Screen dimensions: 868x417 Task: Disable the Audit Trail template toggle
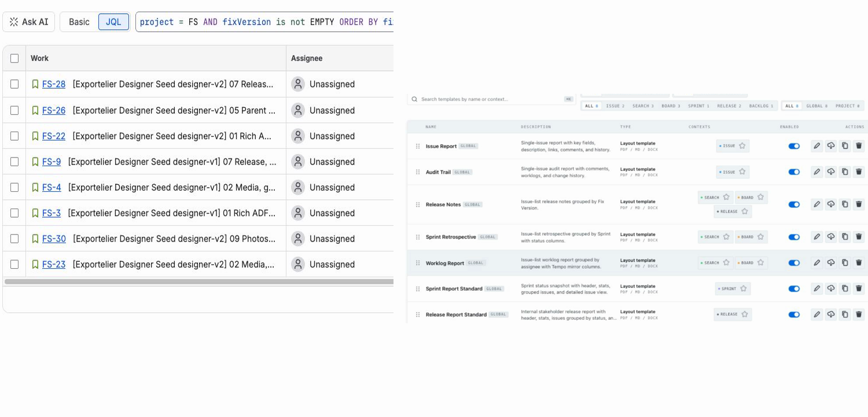point(794,172)
